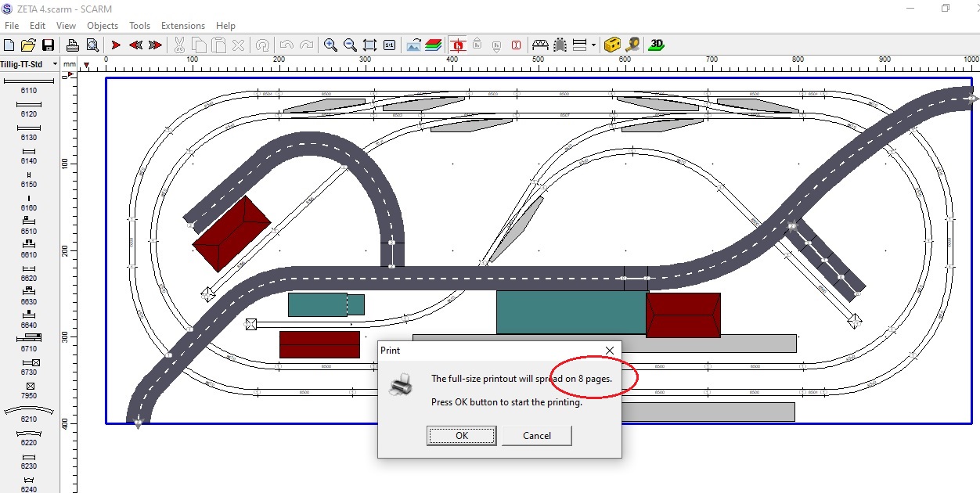
Task: Click the Print icon in the toolbar
Action: pyautogui.click(x=72, y=45)
